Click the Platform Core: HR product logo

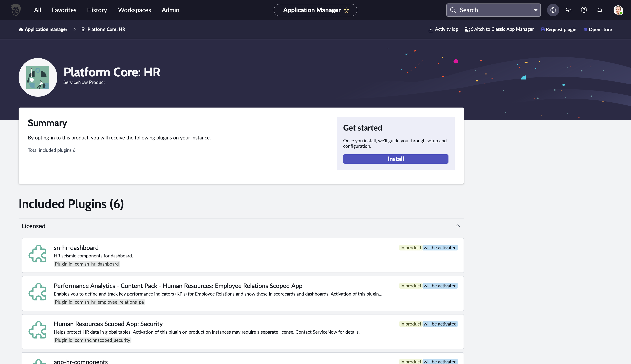coord(38,77)
